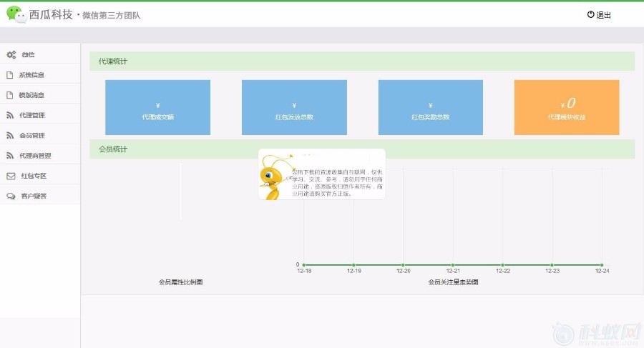
Task: Log out using the 退出 link
Action: (599, 15)
